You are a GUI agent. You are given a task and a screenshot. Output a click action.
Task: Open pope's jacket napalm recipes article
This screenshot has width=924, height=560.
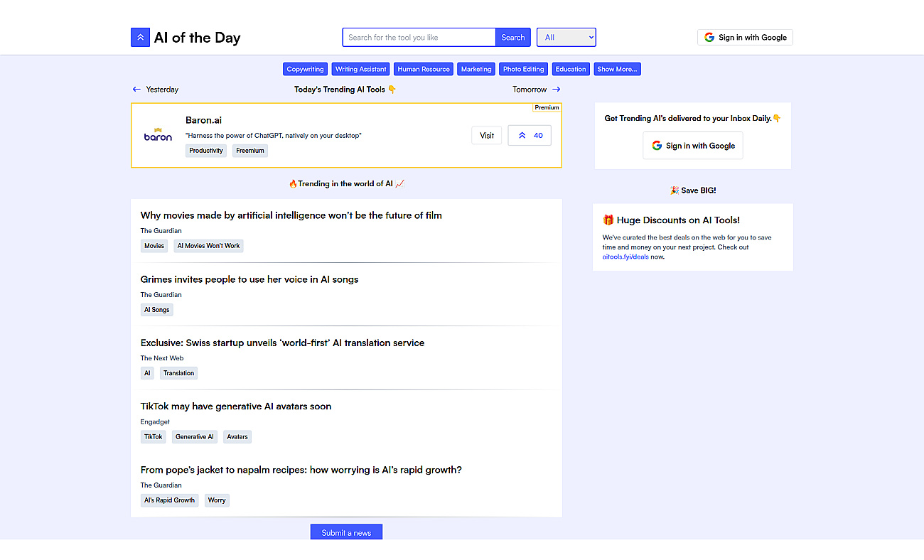tap(301, 470)
